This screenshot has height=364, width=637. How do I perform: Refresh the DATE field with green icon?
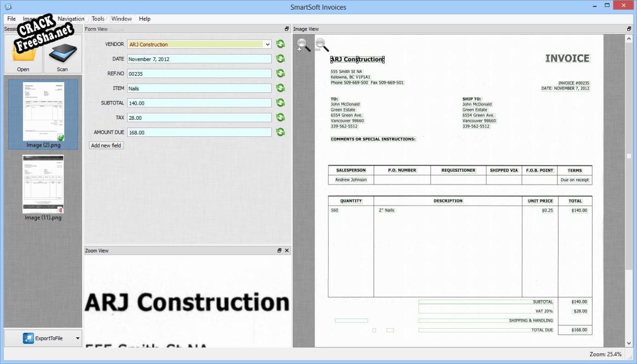click(x=280, y=59)
